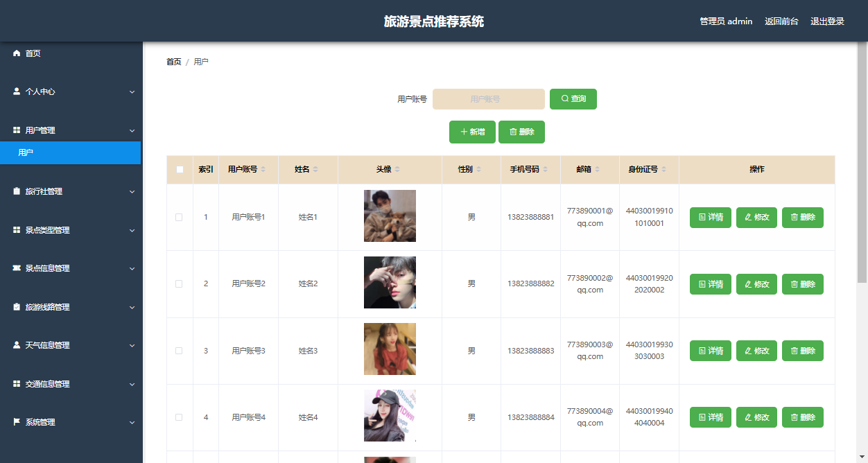Image resolution: width=868 pixels, height=463 pixels.
Task: Expand the 交通信息管理 menu
Action: (69, 384)
